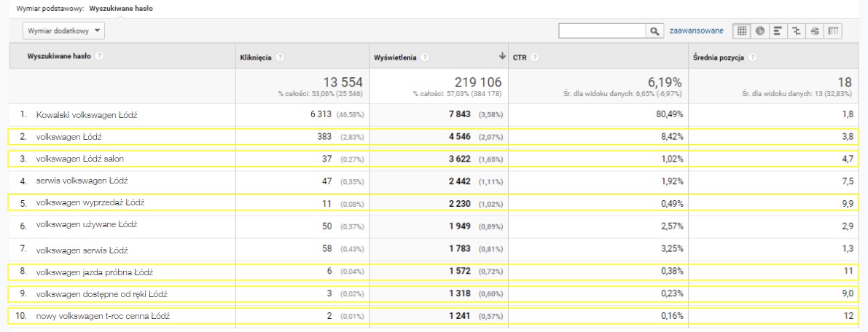Select keyword 'volkswagen wyprzedaż Łódź'
This screenshot has height=332, width=868.
tap(90, 202)
